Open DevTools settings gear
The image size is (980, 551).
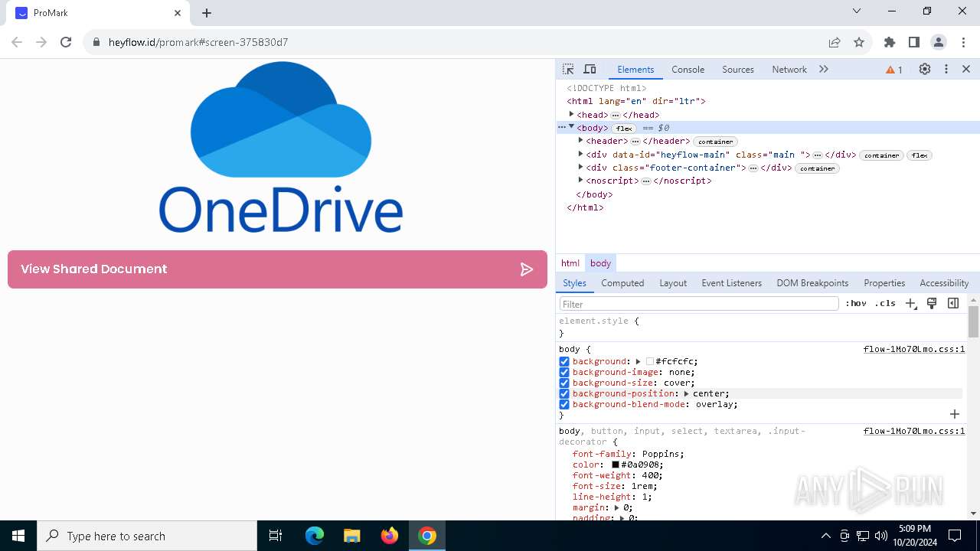click(x=925, y=69)
